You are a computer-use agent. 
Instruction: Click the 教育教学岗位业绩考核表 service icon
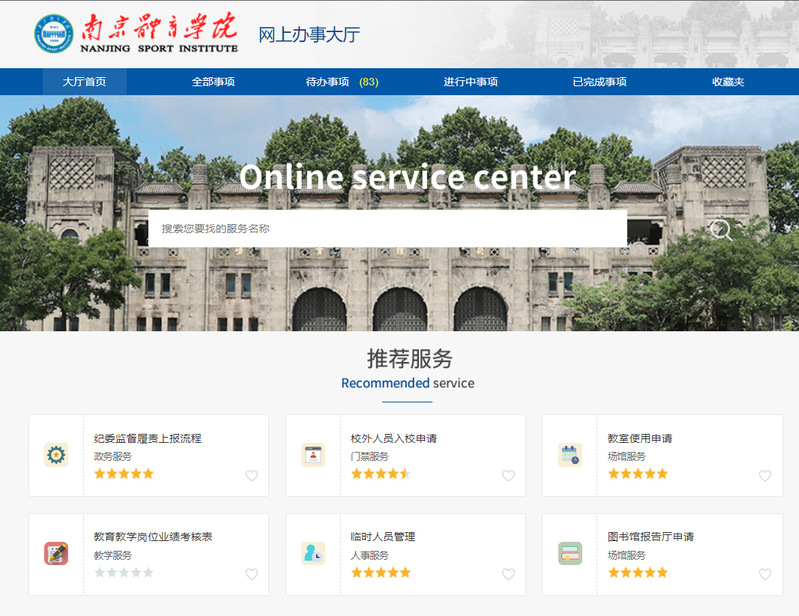56,553
